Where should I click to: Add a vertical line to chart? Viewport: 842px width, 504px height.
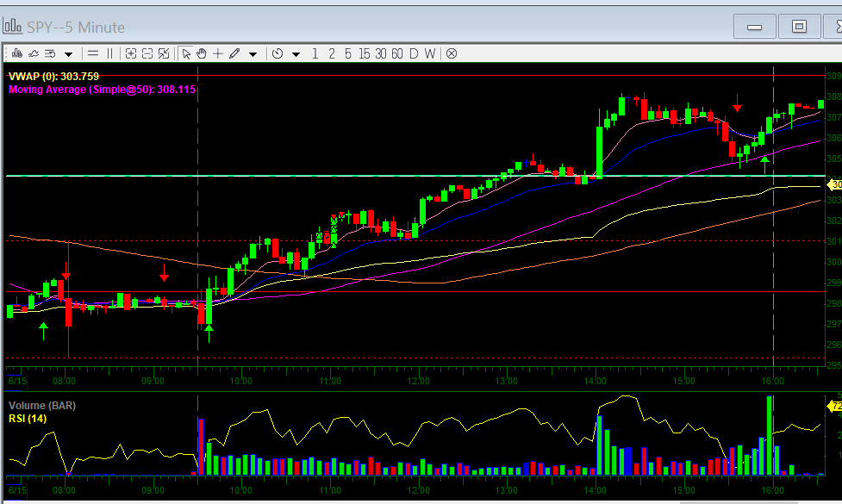(109, 53)
